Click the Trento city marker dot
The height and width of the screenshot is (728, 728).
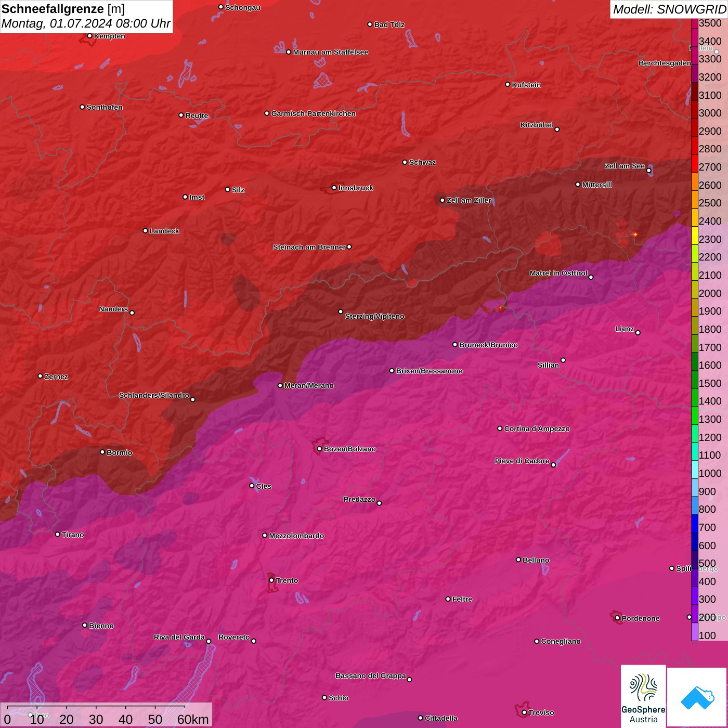(271, 580)
